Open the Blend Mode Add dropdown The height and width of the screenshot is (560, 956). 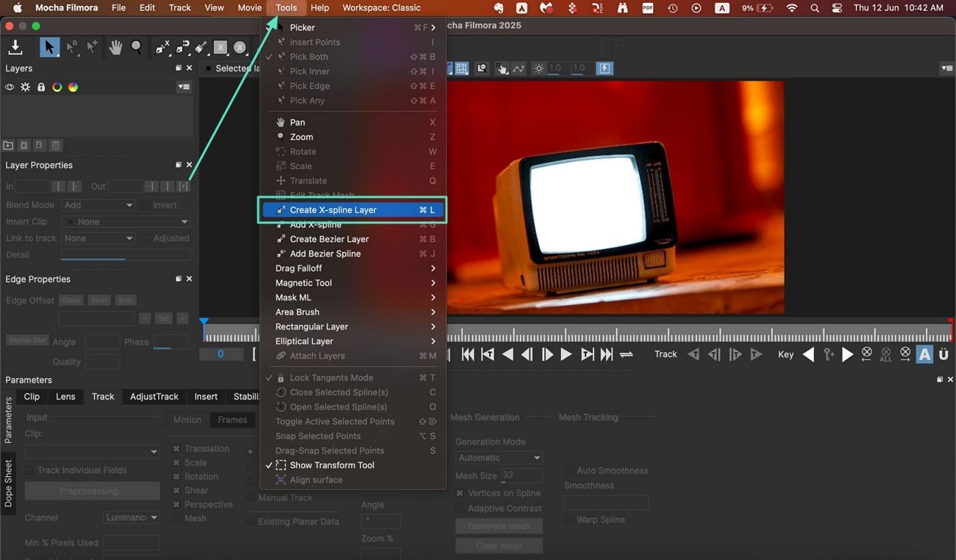click(99, 205)
